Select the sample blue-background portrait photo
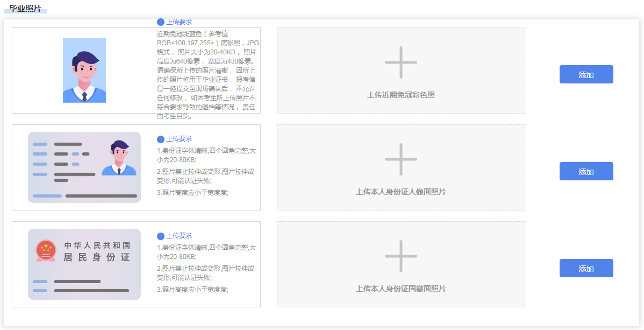 tap(84, 71)
